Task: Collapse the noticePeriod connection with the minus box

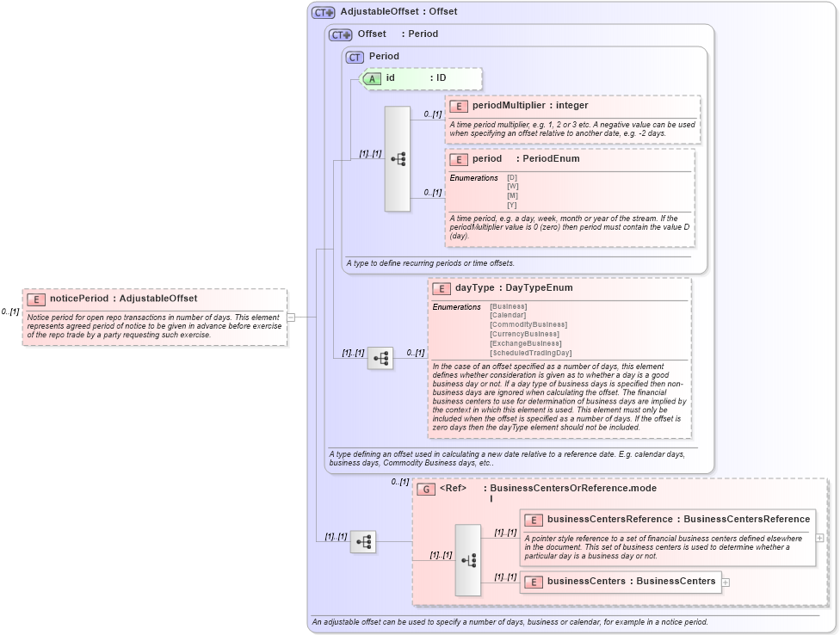Action: tap(293, 317)
